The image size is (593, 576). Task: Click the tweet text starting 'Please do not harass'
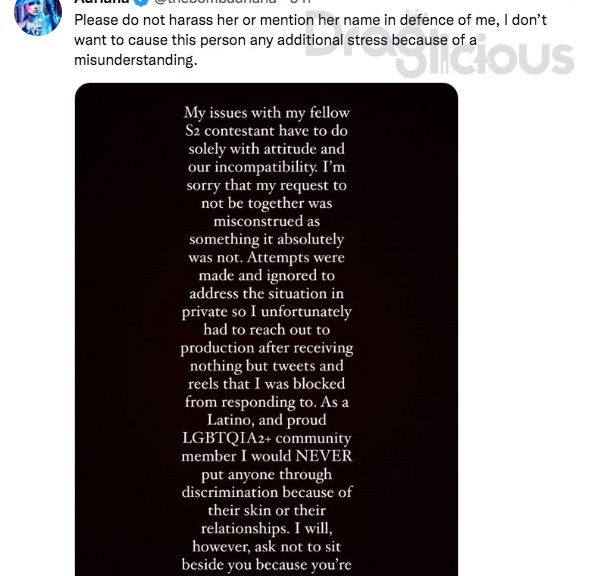point(310,40)
